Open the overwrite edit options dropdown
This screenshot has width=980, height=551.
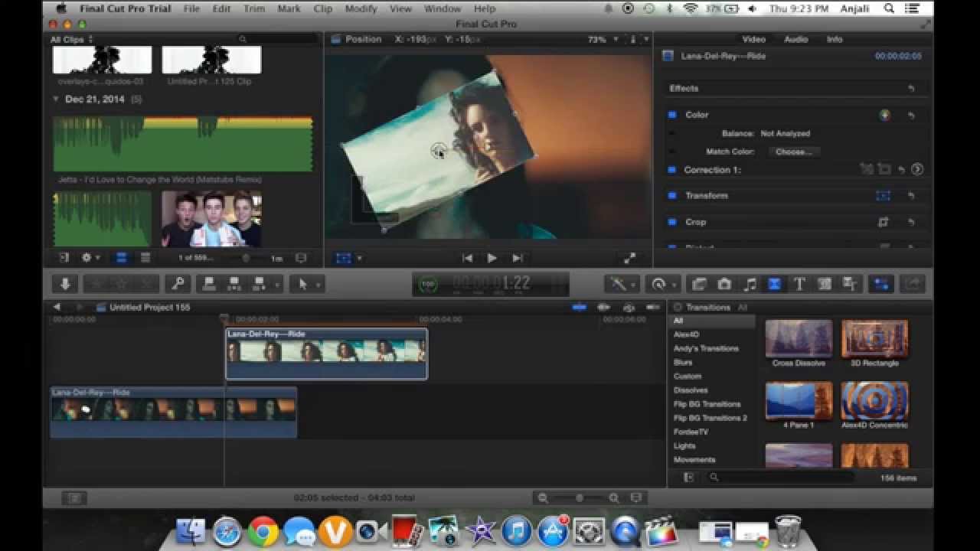point(278,284)
